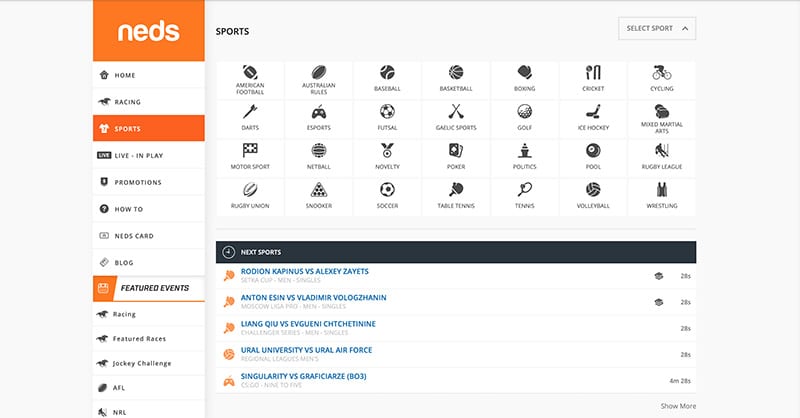800x418 pixels.
Task: Open Neds Card in the sidebar
Action: coord(148,236)
